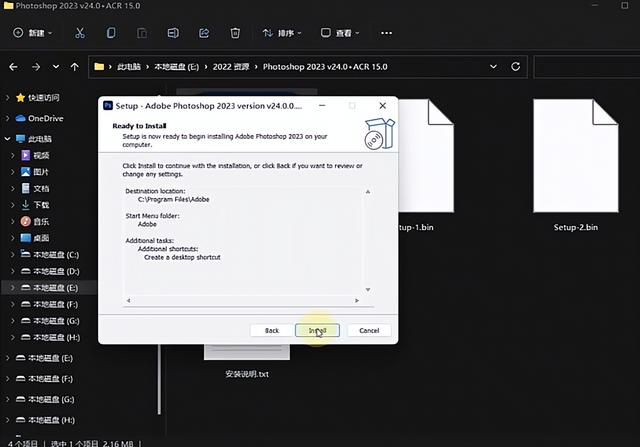Select OneDrive in the sidebar
Image resolution: width=640 pixels, height=447 pixels.
pyautogui.click(x=45, y=118)
